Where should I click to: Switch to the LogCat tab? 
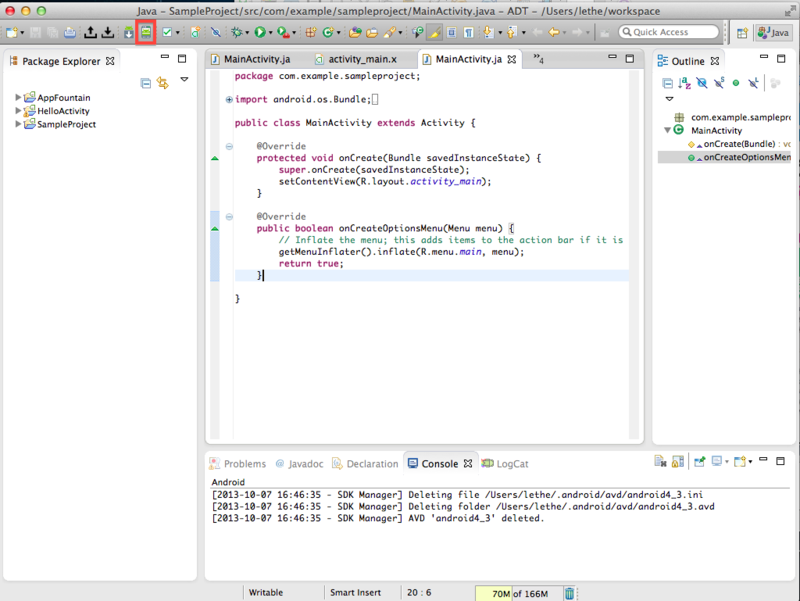510,463
